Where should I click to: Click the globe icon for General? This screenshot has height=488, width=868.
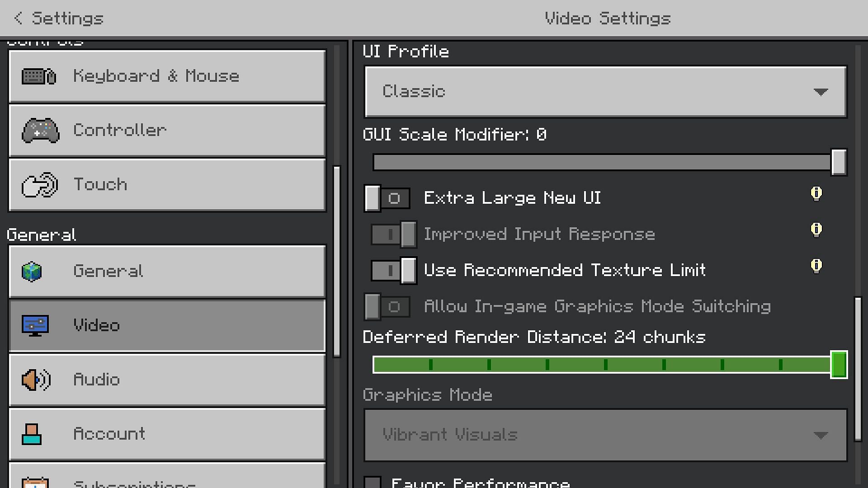point(32,272)
